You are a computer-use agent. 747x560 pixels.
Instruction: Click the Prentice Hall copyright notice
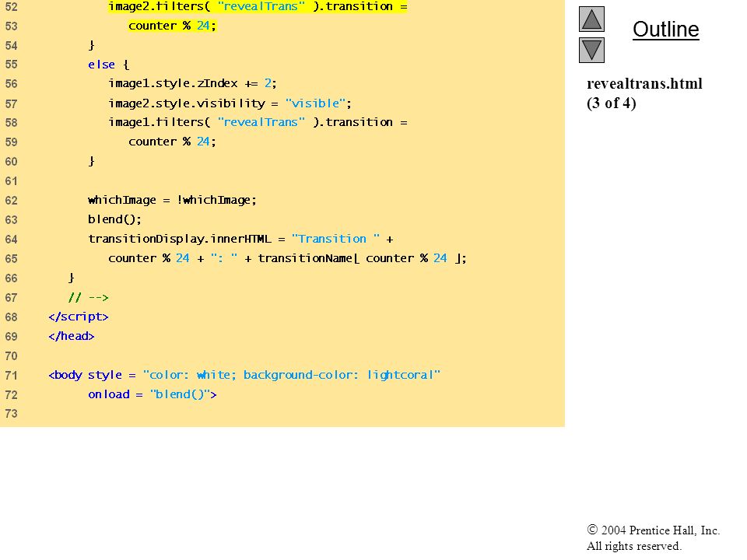click(x=653, y=530)
